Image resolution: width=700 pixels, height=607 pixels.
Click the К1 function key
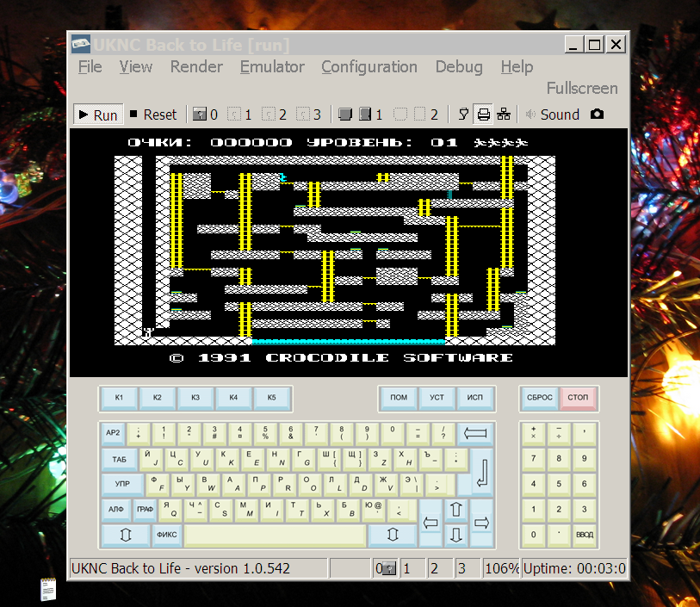[x=119, y=398]
